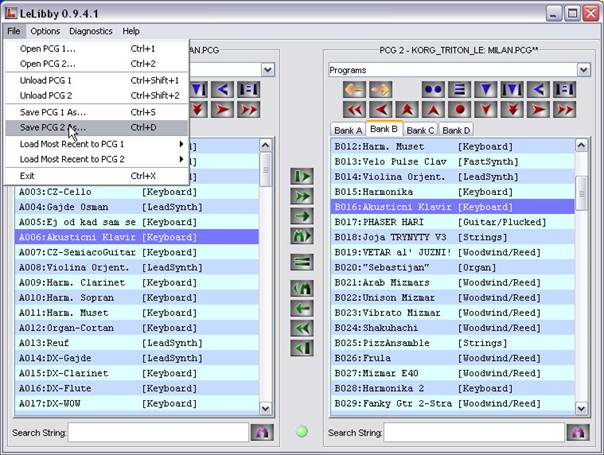Viewport: 604px width, 455px height.
Task: Open the Diagnostics menu
Action: [x=91, y=31]
